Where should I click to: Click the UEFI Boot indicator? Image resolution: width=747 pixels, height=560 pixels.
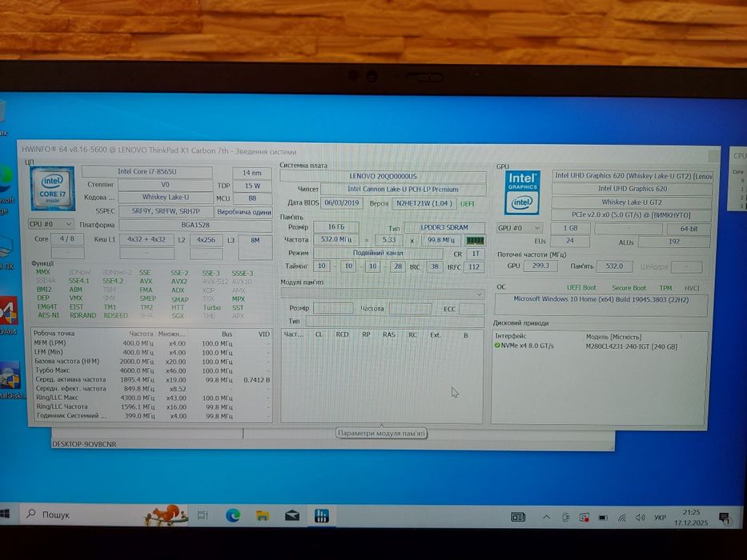[x=581, y=288]
